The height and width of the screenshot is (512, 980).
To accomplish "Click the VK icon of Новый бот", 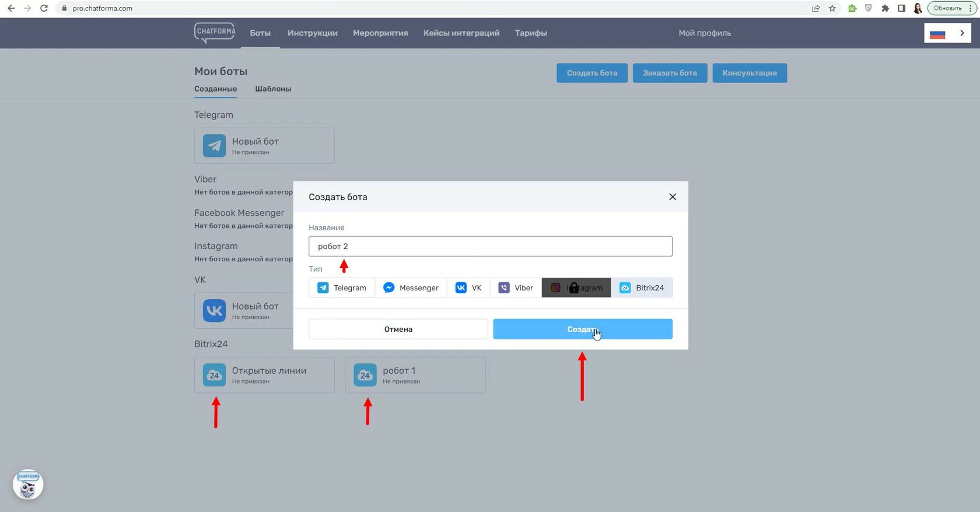I will coord(214,310).
